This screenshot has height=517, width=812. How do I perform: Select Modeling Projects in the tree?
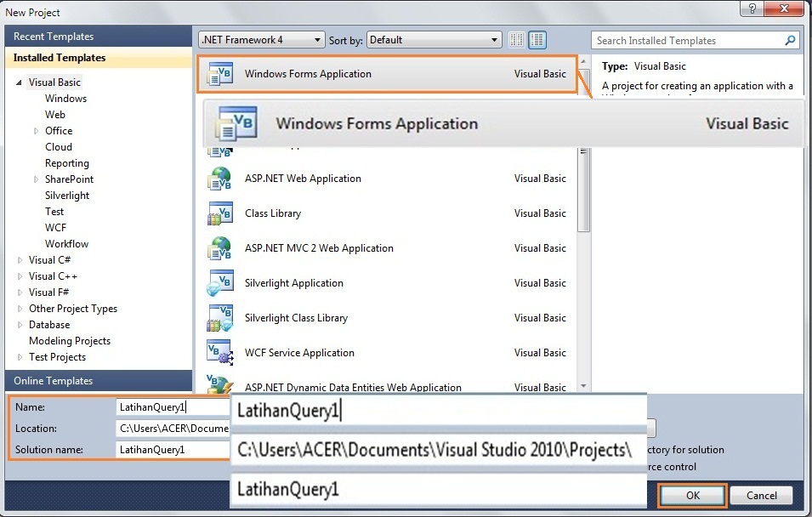coord(70,341)
